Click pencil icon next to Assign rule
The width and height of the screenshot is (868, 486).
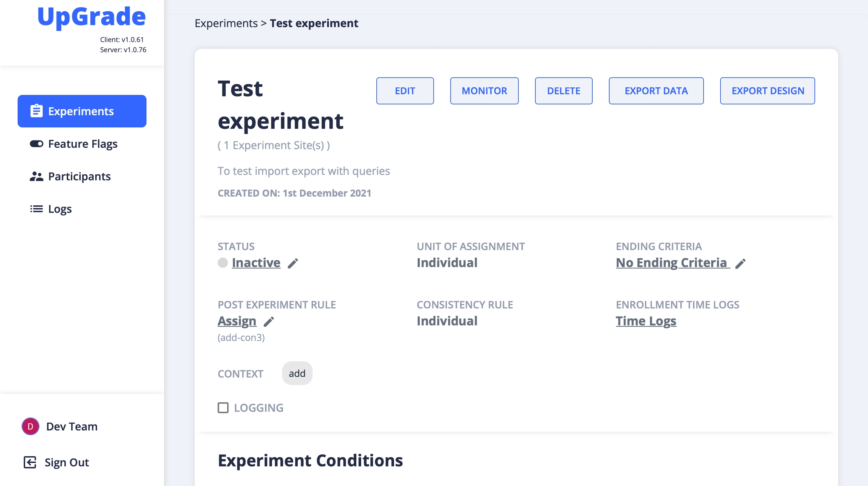(x=269, y=322)
